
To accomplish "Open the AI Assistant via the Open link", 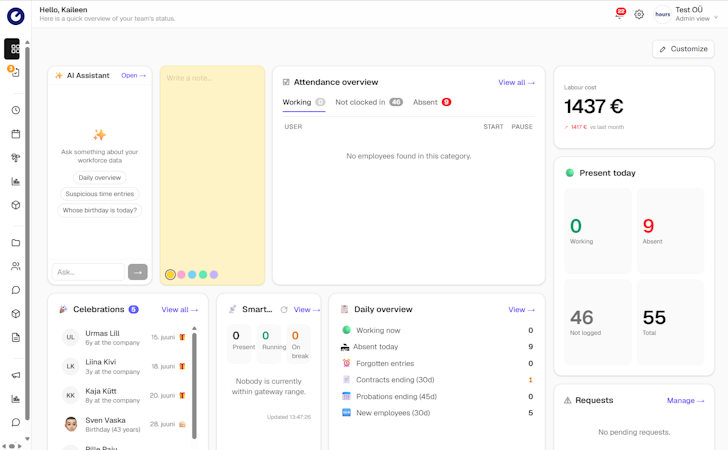I will pyautogui.click(x=133, y=75).
